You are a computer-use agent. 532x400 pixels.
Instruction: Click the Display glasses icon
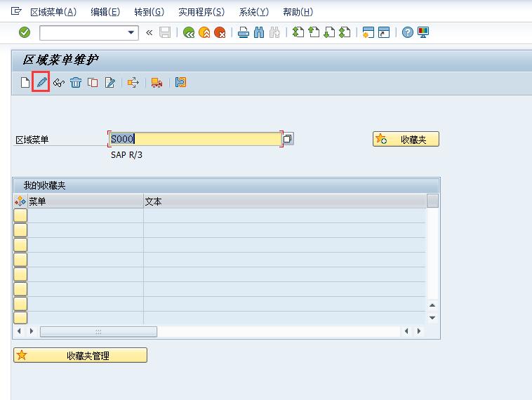tap(58, 83)
